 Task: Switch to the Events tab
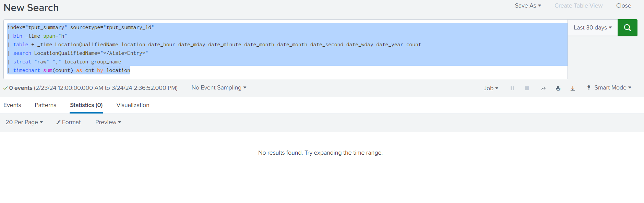(x=12, y=105)
